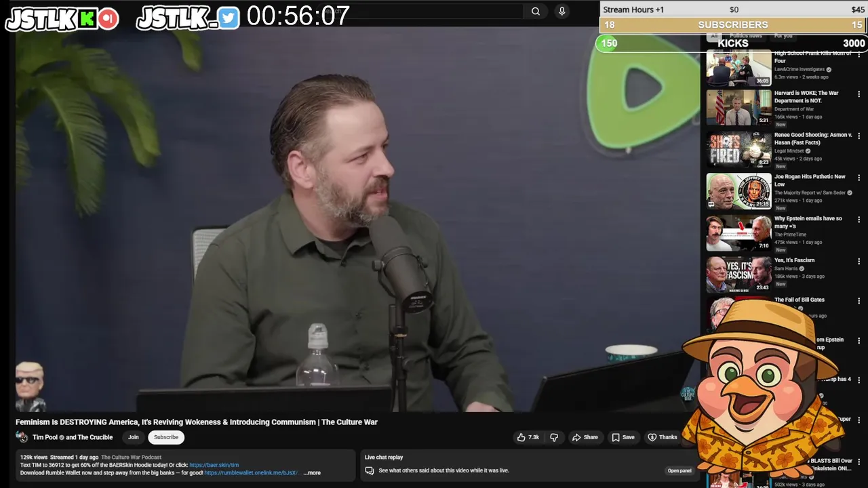Join the Tim Pool channel membership
Screen dimensions: 868x488
(x=134, y=437)
